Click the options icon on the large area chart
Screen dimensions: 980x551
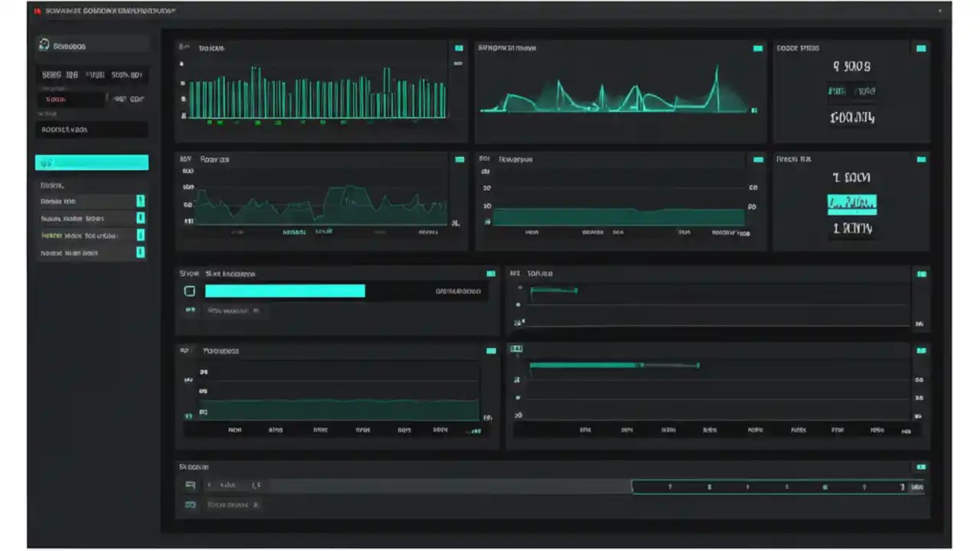[x=491, y=350]
